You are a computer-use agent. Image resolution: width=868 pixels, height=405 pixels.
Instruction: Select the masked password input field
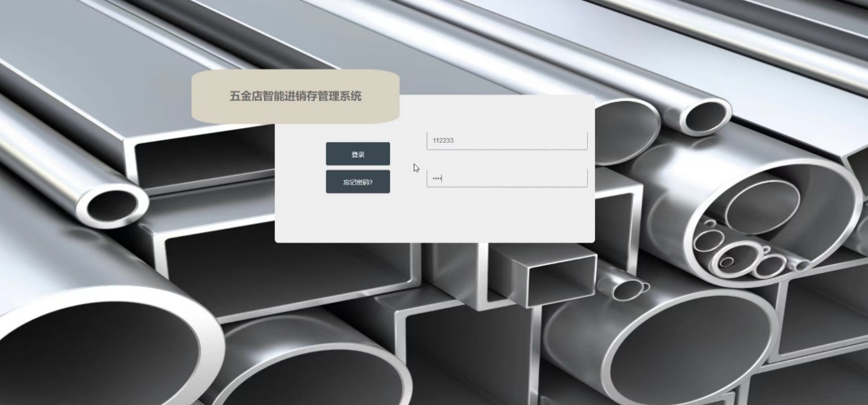tap(507, 178)
